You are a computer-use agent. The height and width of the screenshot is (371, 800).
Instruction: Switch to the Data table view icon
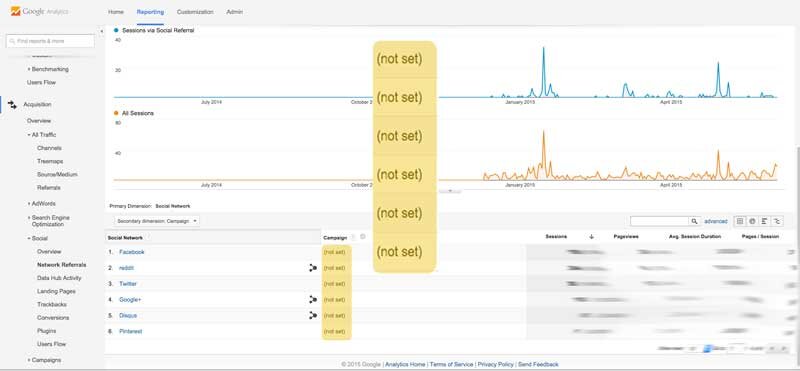coord(740,221)
